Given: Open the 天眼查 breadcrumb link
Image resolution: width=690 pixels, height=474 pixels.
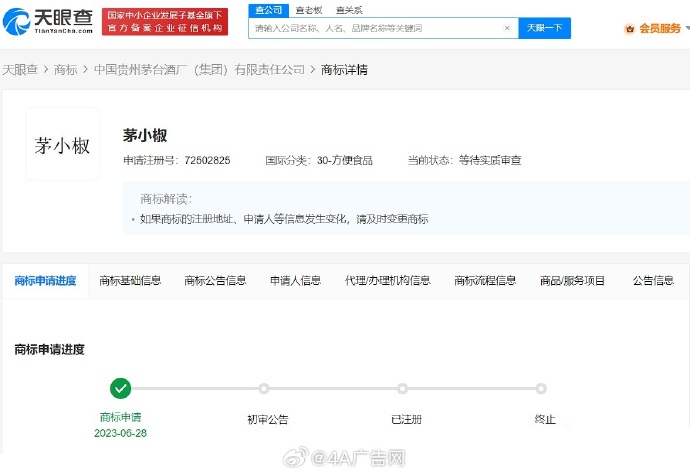Looking at the screenshot, I should [x=20, y=70].
